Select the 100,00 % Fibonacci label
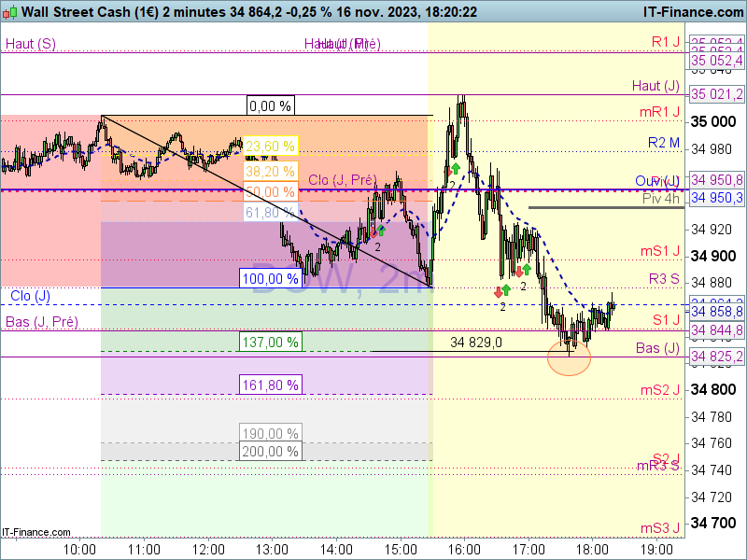This screenshot has height=560, width=747. pyautogui.click(x=270, y=278)
